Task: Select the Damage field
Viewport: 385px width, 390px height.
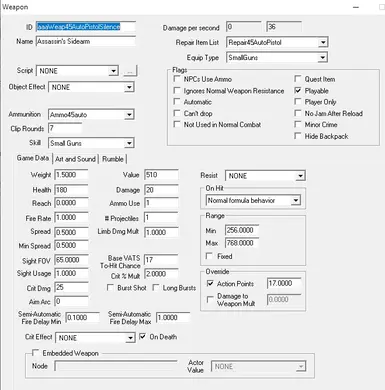Action: 161,190
